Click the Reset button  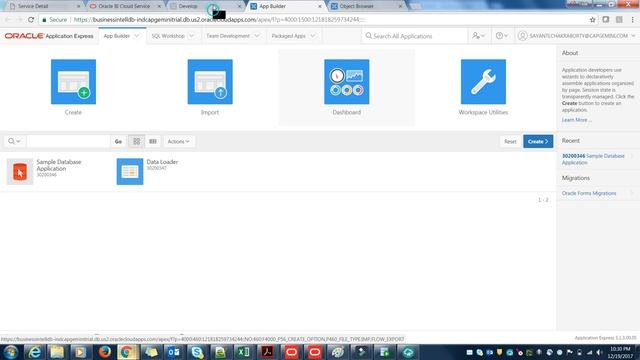click(510, 141)
